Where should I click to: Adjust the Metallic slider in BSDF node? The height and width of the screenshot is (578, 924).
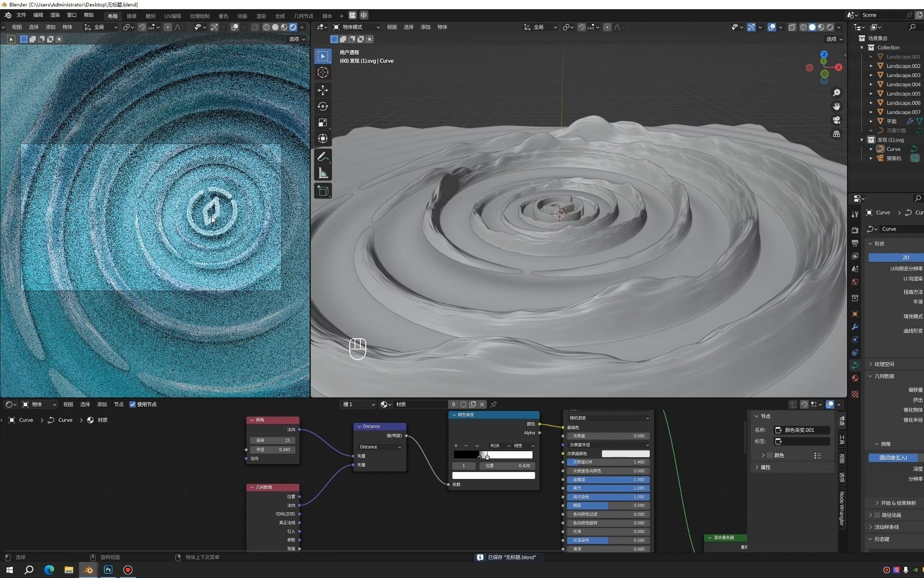tap(609, 480)
